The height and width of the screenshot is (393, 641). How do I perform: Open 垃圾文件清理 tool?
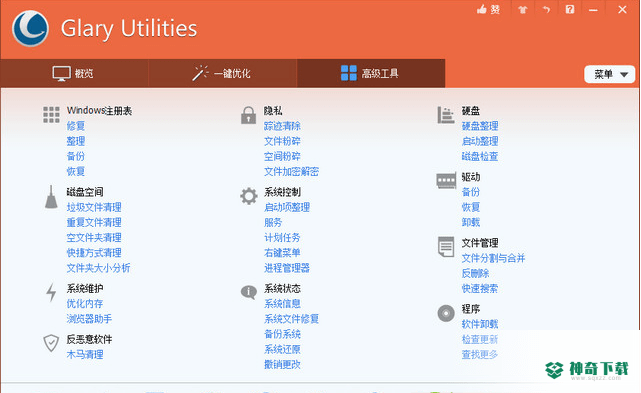[x=94, y=207]
